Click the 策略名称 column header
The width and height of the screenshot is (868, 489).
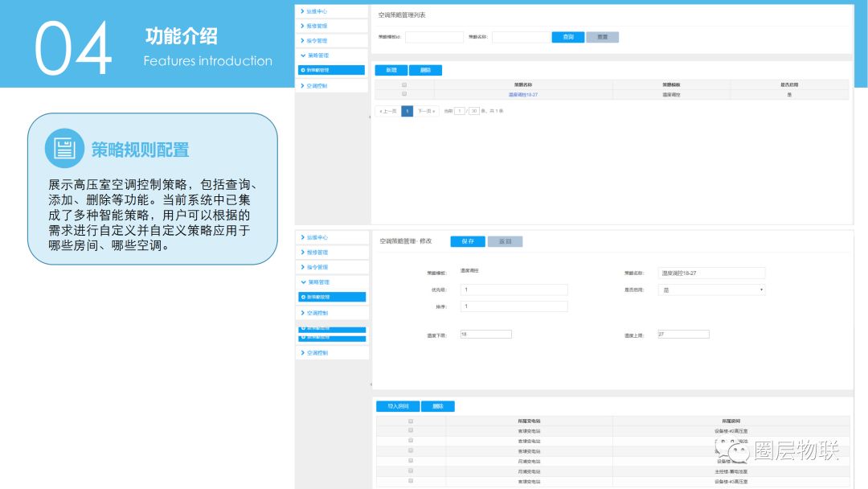[x=523, y=84]
